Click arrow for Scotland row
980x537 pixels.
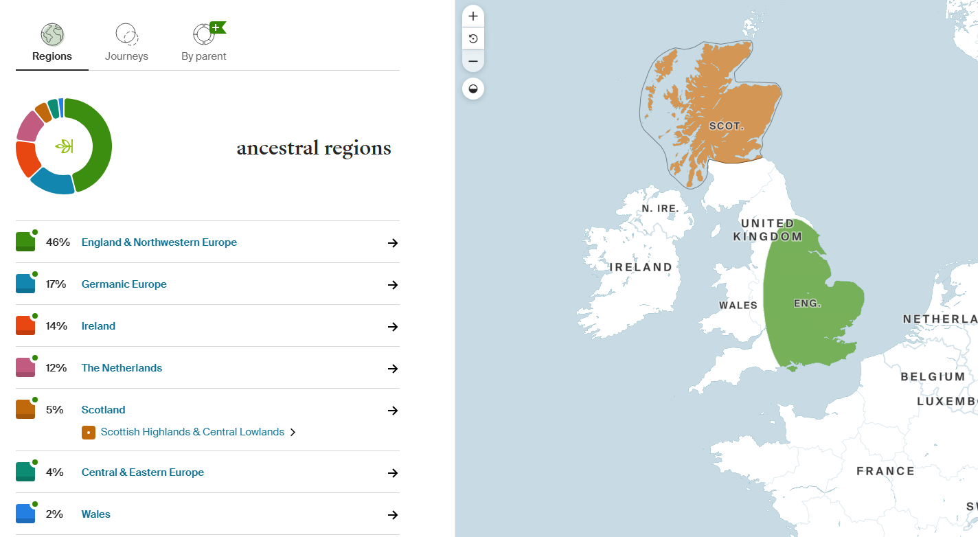click(393, 411)
